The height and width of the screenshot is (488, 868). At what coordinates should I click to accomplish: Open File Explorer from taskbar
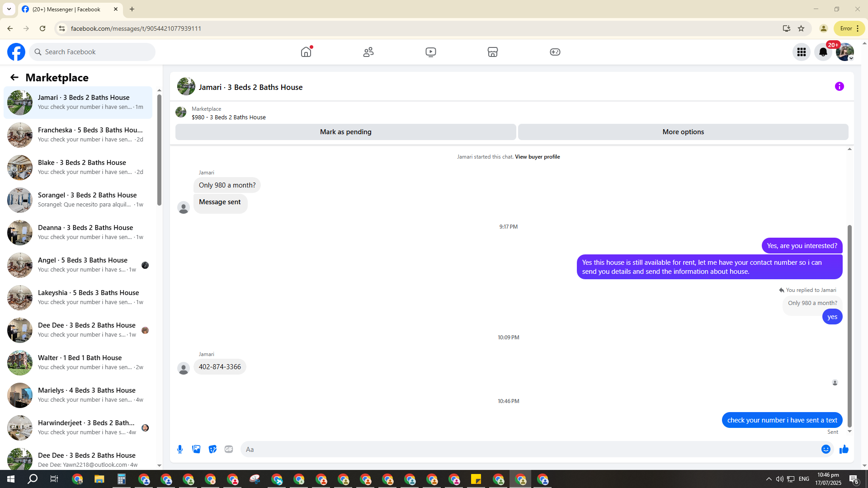coord(99,479)
